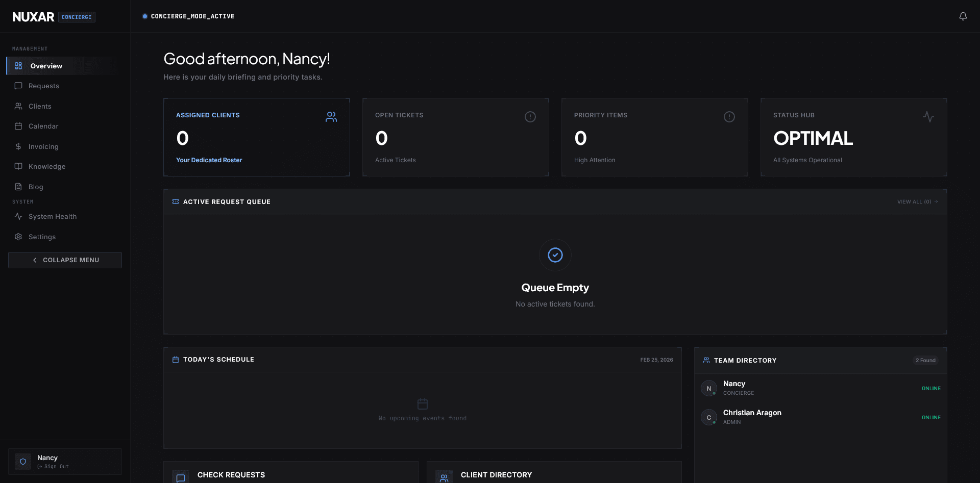Open Settings in the sidebar

click(x=42, y=237)
